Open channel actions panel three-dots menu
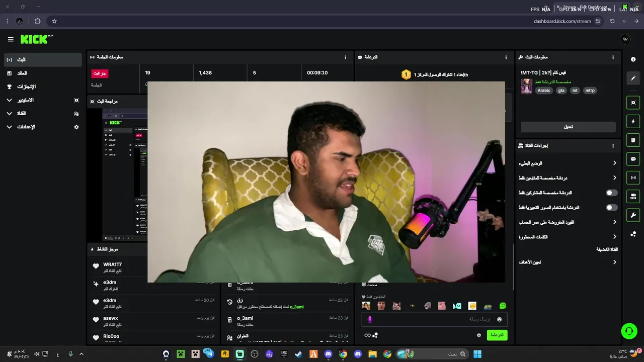 613,146
